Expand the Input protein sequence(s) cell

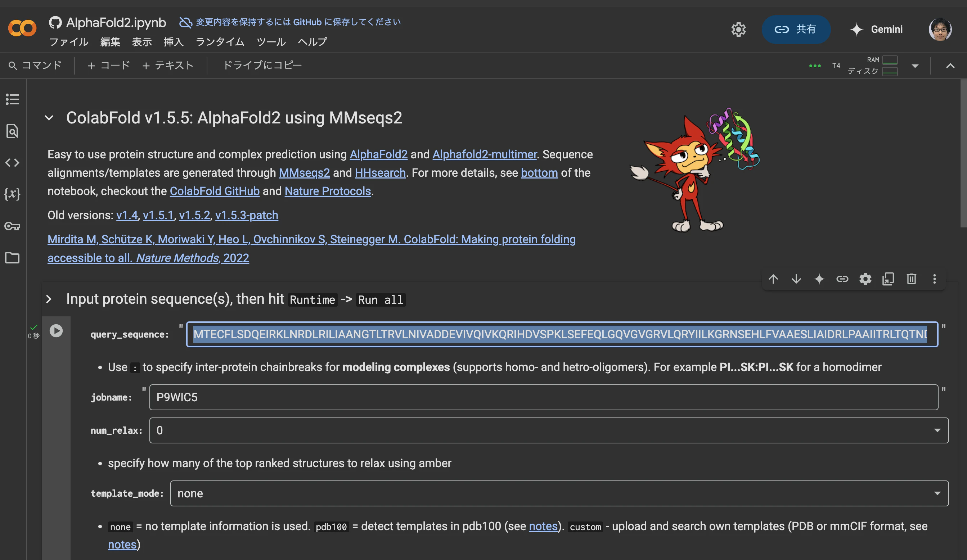[49, 299]
